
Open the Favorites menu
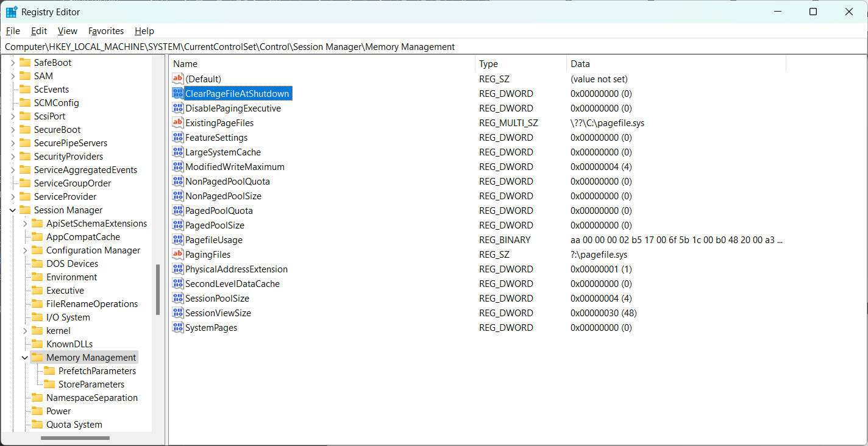105,31
